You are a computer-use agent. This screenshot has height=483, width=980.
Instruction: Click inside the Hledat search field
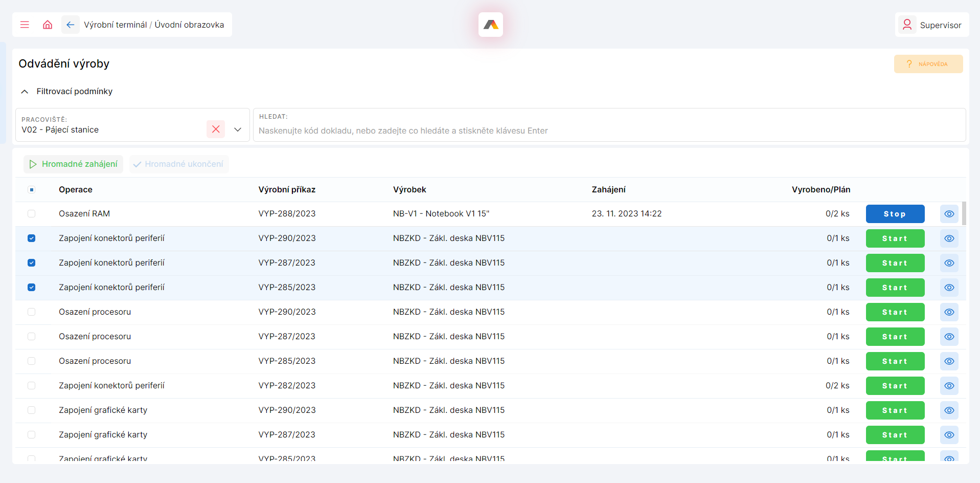(x=460, y=130)
